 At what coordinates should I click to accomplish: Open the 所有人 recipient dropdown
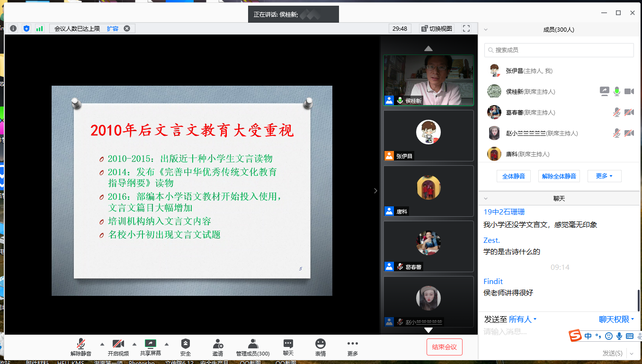point(523,320)
